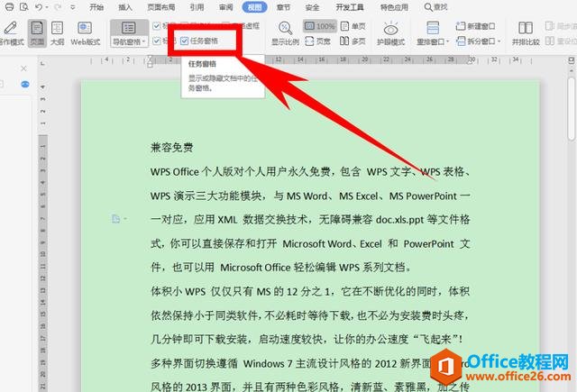Open the 开发工具 tab
The width and height of the screenshot is (577, 392).
[350, 7]
